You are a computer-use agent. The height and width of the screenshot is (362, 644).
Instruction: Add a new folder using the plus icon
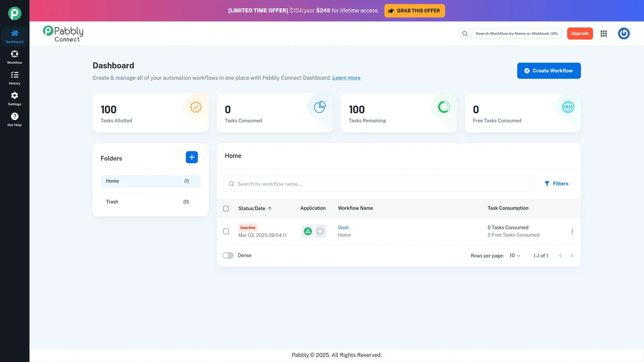(x=192, y=157)
